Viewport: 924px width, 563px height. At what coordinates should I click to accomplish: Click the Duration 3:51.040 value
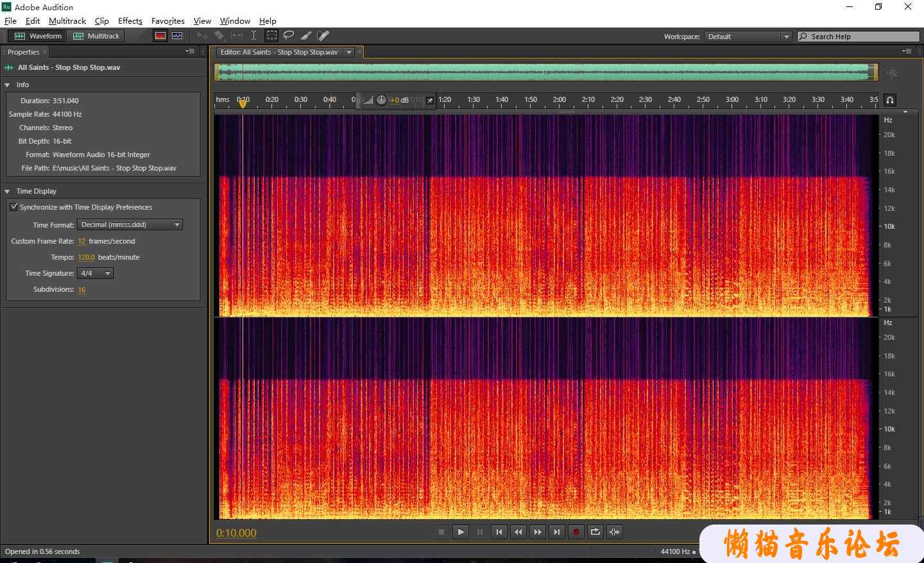point(65,101)
